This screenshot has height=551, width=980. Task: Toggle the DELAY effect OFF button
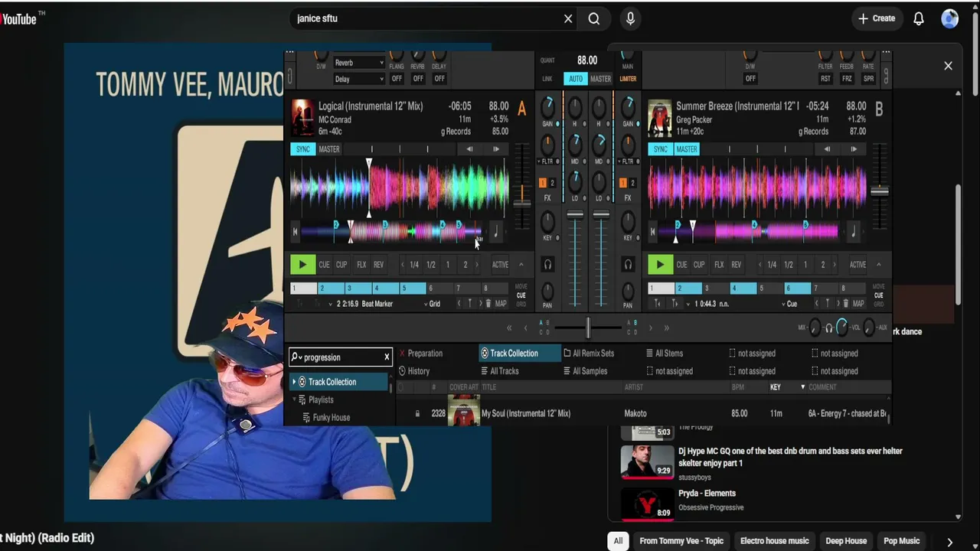coord(439,79)
